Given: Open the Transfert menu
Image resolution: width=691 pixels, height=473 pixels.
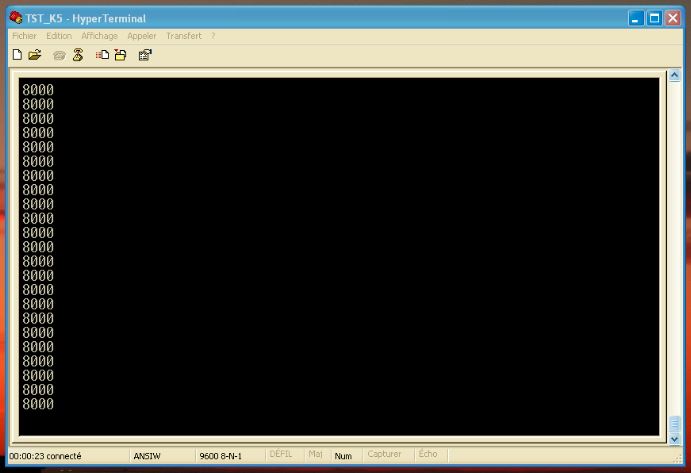Looking at the screenshot, I should [183, 36].
